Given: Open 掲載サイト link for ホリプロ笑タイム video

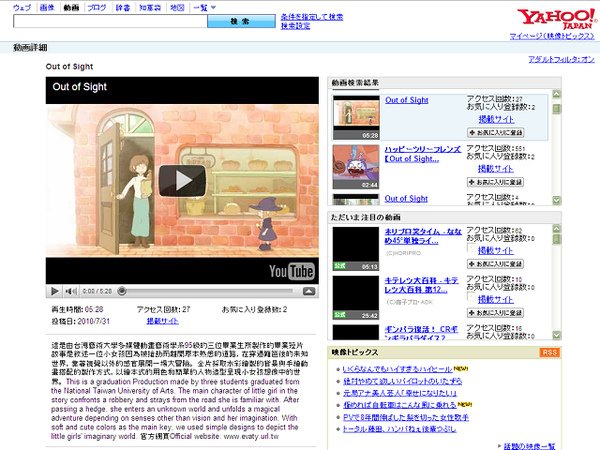Looking at the screenshot, I should point(496,251).
